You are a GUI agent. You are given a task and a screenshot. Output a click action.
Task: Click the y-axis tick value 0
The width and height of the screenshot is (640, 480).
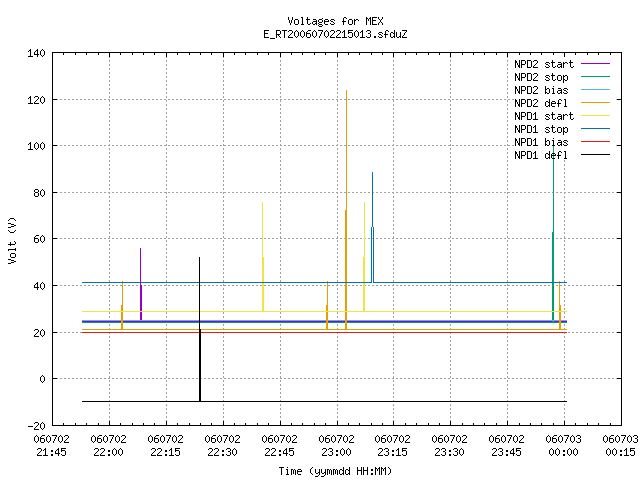pos(42,379)
